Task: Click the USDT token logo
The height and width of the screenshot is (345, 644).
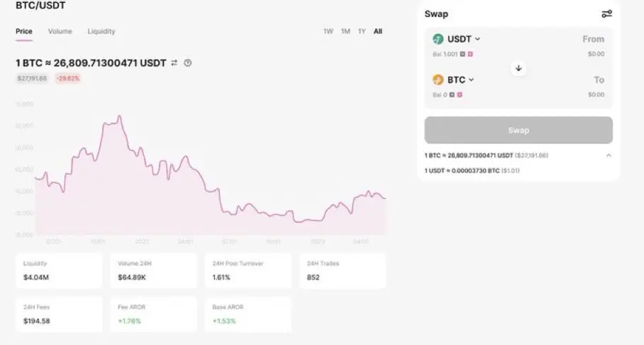Action: click(438, 39)
